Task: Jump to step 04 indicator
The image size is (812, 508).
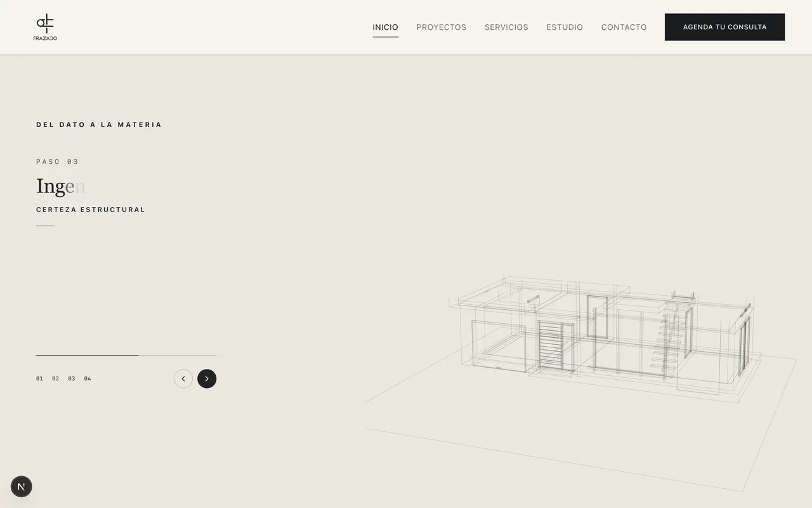Action: (88, 378)
